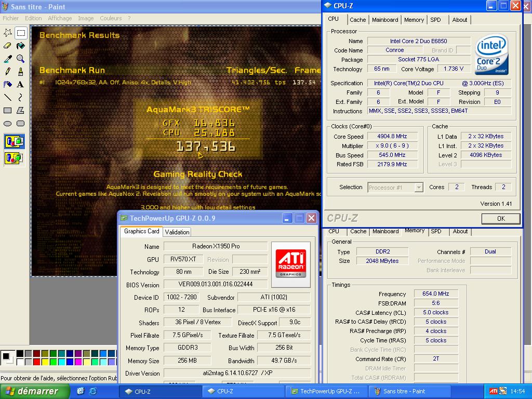Select the free-form selection tool in Paint
The image size is (532, 399).
tap(7, 33)
